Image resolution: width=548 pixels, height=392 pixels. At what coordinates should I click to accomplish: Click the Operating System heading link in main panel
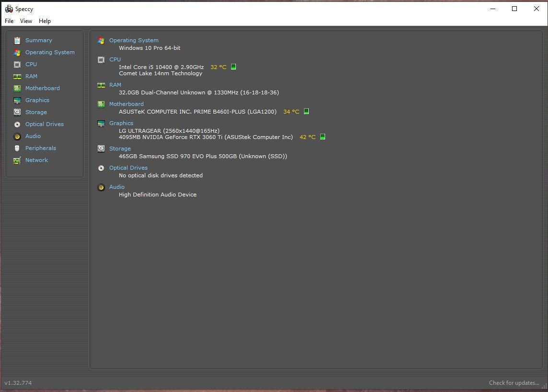(134, 40)
